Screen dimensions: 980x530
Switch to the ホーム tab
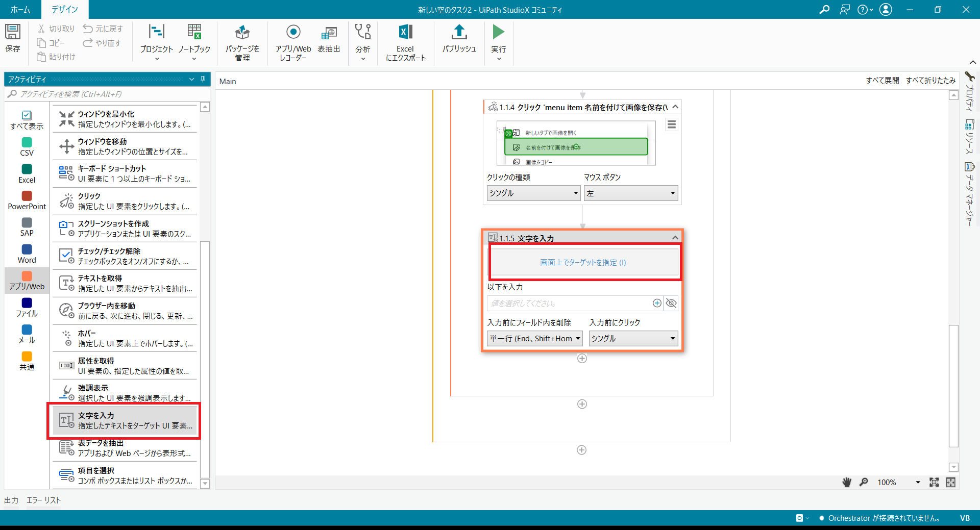(x=20, y=9)
